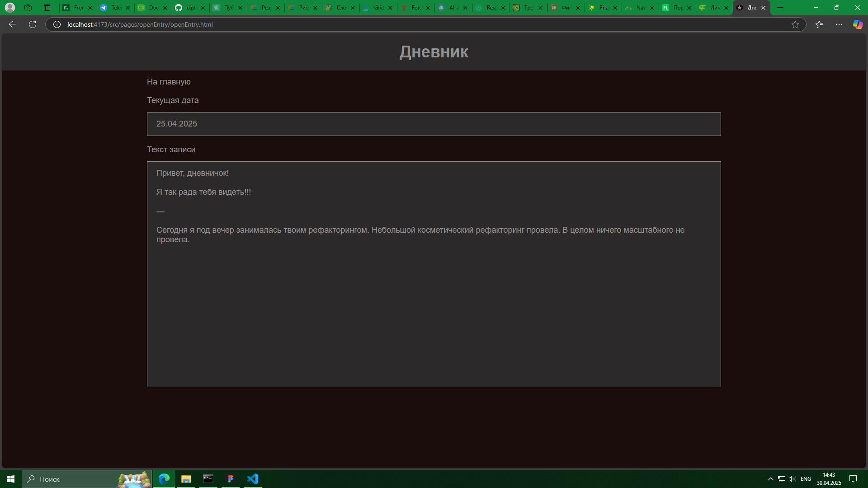Go to На главную link
Screen dimensions: 868x488
tap(169, 82)
